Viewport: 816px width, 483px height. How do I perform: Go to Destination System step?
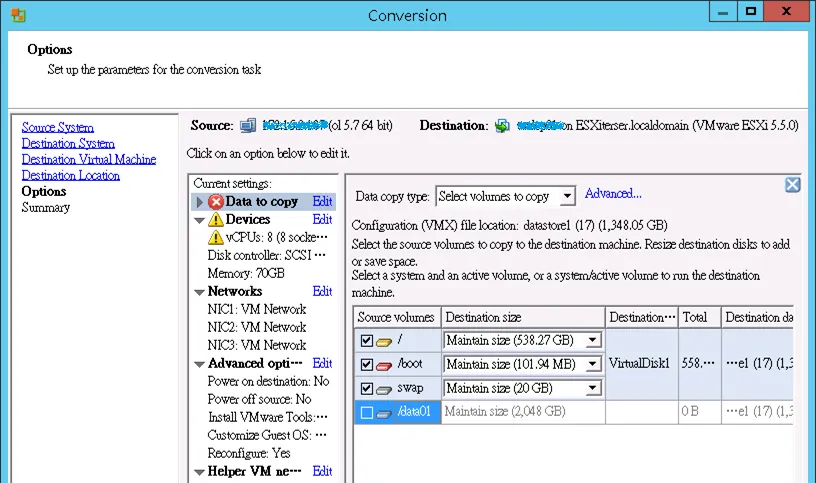[68, 144]
